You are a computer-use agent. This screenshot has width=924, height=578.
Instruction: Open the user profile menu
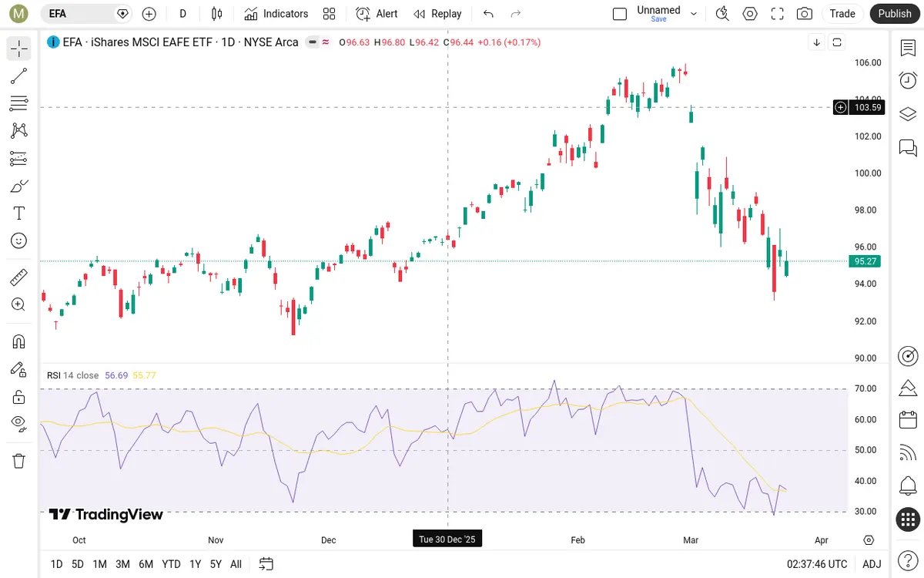pyautogui.click(x=18, y=14)
